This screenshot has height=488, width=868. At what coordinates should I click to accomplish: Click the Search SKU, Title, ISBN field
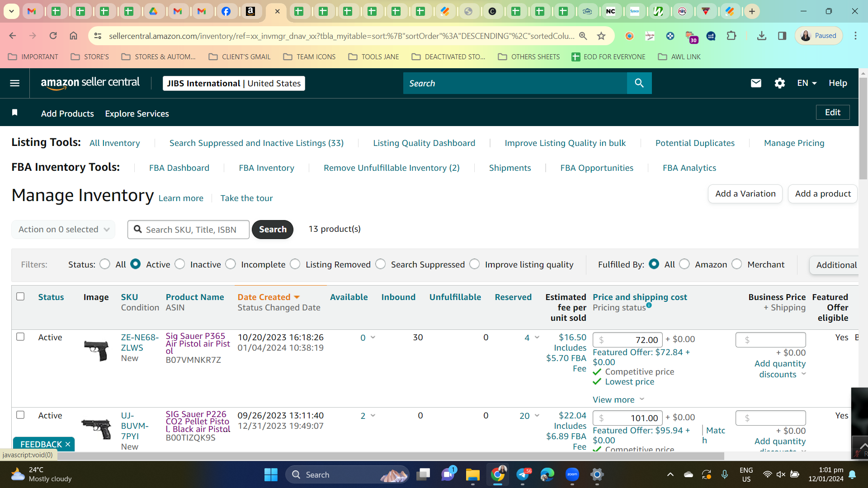point(189,230)
